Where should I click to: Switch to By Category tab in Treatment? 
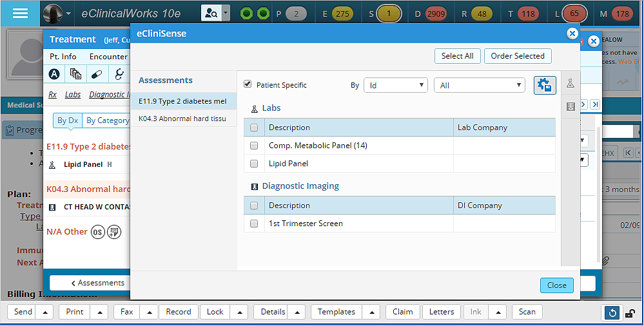(106, 120)
